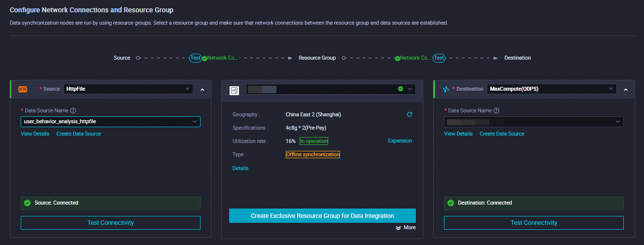Screen dimensions: 644x245
Task: Click the MaxCompute destination waveform icon
Action: (x=446, y=89)
